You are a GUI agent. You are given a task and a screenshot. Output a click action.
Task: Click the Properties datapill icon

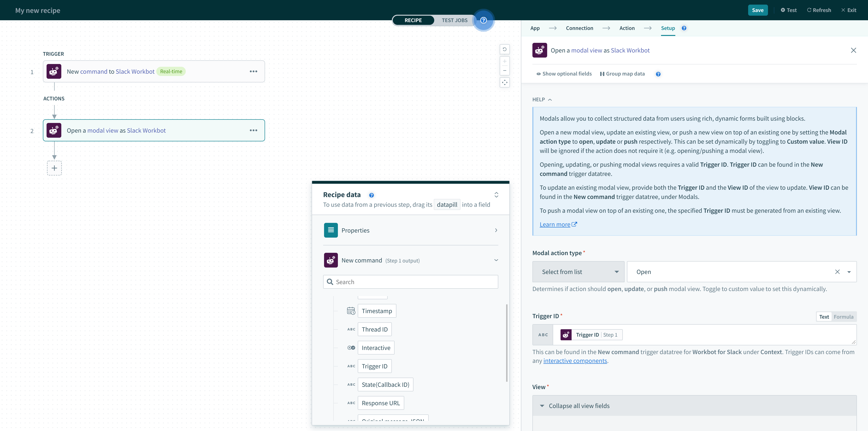click(331, 230)
